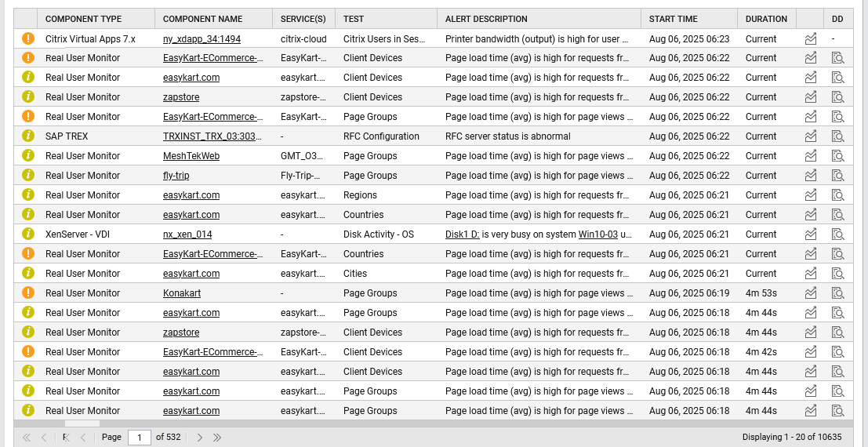The image size is (868, 447).
Task: Sort by Duration column header
Action: 766,19
